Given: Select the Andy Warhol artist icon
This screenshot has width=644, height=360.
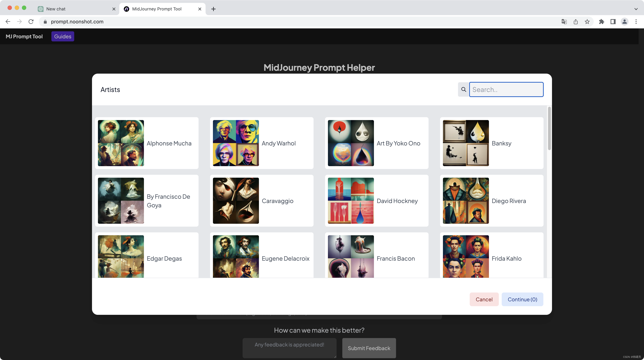Looking at the screenshot, I should click(x=236, y=143).
